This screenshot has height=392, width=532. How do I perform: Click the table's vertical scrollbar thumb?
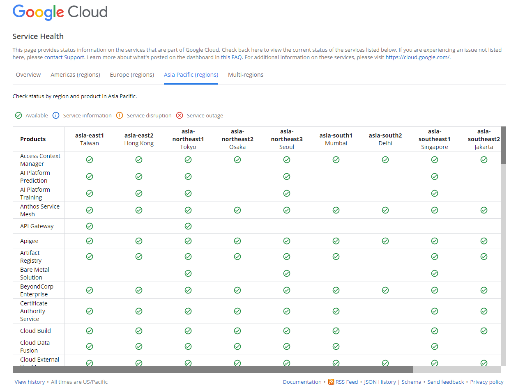[503, 145]
